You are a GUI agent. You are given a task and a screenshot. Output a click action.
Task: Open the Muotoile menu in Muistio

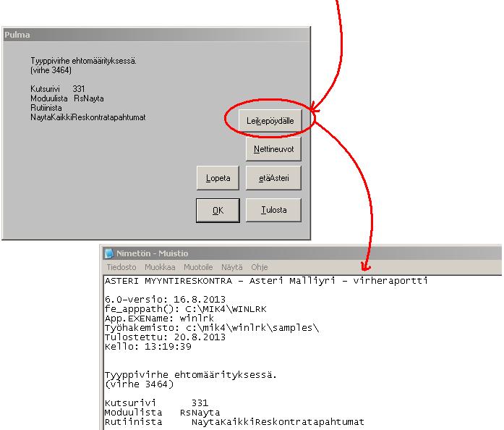tap(198, 267)
